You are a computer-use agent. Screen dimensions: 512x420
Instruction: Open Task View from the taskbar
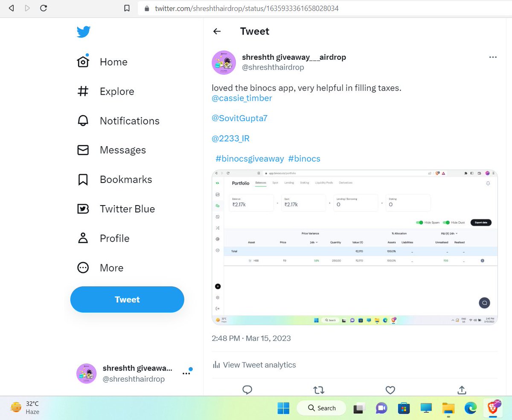[359, 408]
